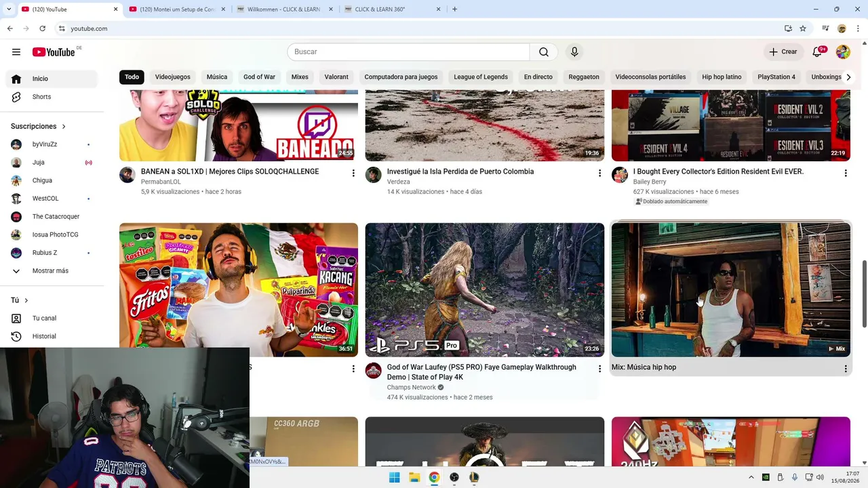The height and width of the screenshot is (488, 868).
Task: Bookmark this page with the star
Action: 803,28
